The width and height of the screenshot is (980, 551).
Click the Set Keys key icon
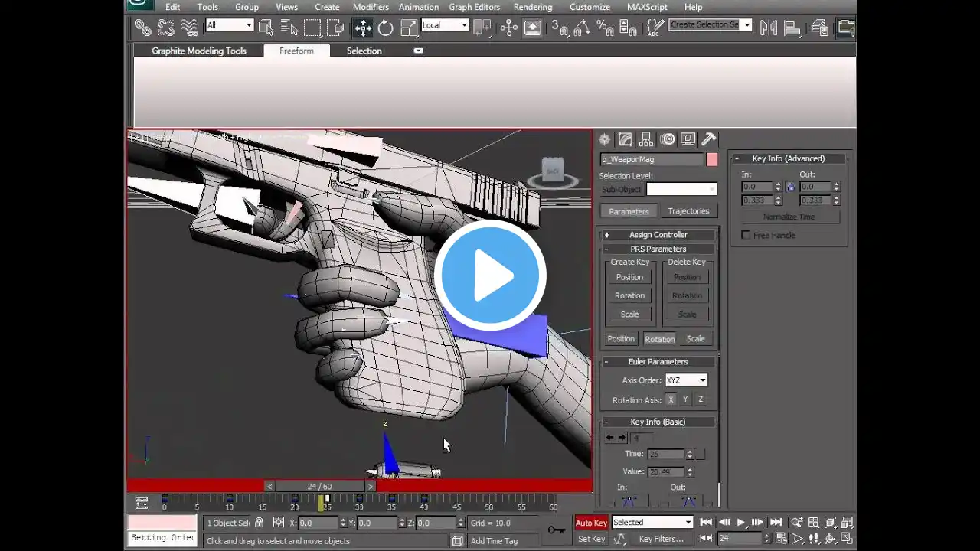pyautogui.click(x=557, y=530)
